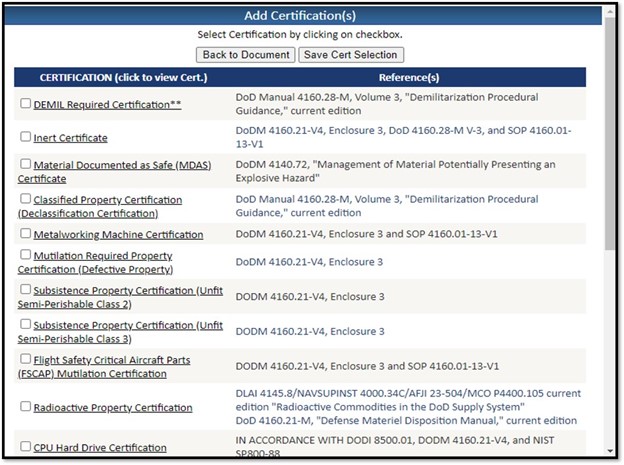The height and width of the screenshot is (465, 624).
Task: Tick the Inert Certificate checkbox
Action: tap(26, 137)
